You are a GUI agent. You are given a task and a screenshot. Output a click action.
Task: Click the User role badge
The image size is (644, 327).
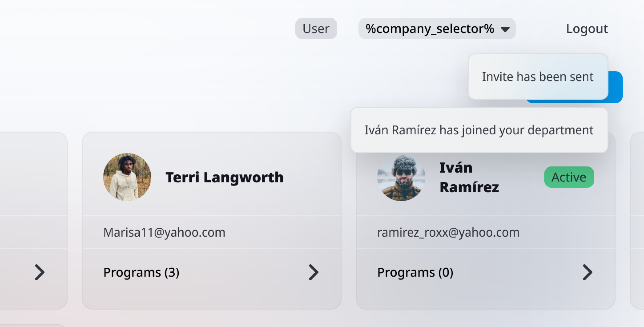316,28
